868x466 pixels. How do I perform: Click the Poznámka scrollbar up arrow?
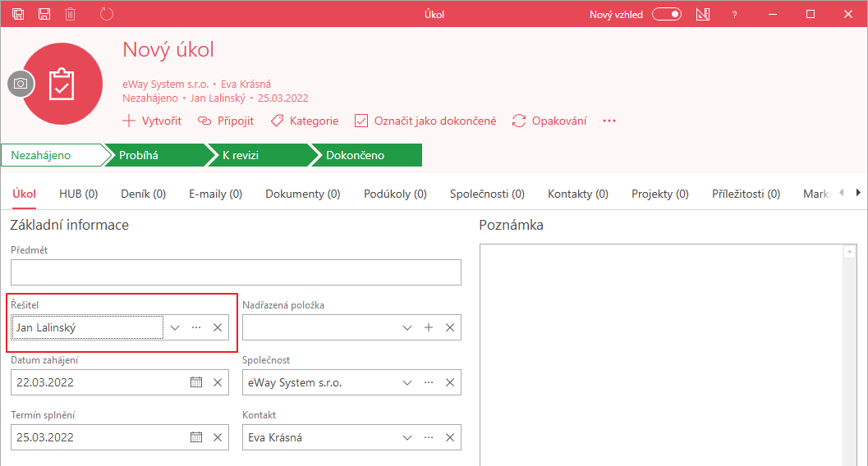click(850, 252)
